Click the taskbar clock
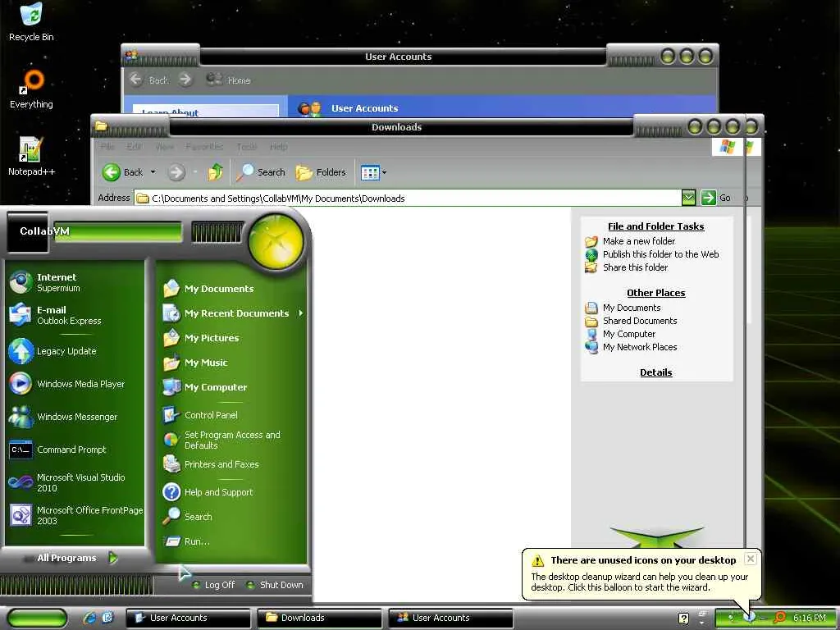Screen dimensions: 840x630 click(x=809, y=618)
